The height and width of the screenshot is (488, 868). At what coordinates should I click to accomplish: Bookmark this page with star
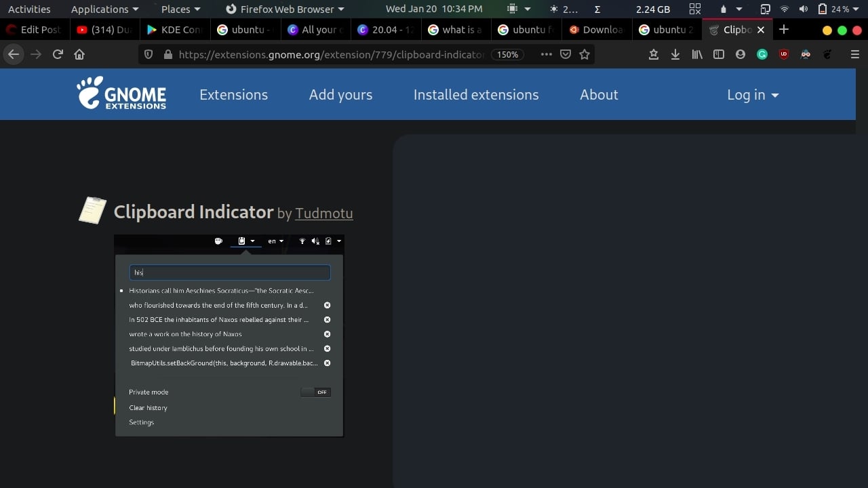585,54
